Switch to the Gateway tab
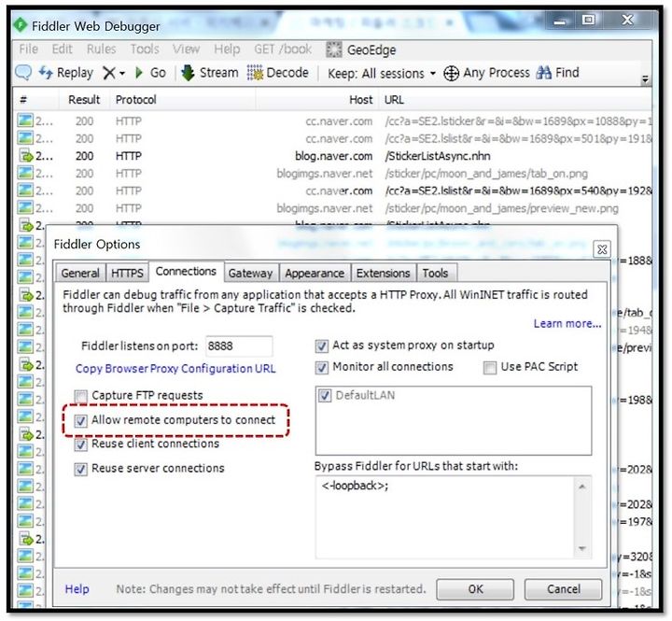The image size is (672, 621). 250,274
